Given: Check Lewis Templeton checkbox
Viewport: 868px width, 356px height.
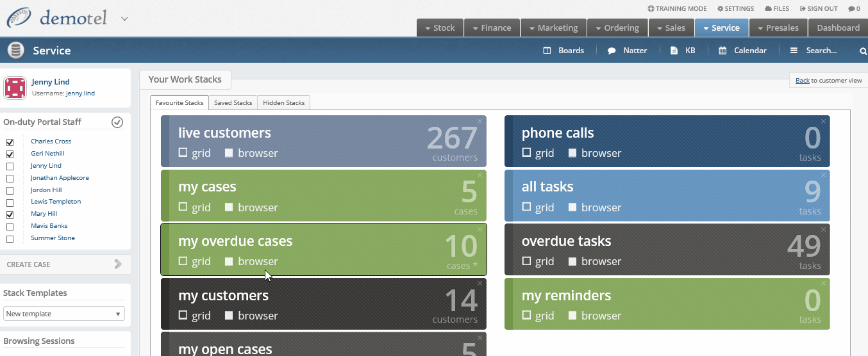Looking at the screenshot, I should click(x=10, y=202).
